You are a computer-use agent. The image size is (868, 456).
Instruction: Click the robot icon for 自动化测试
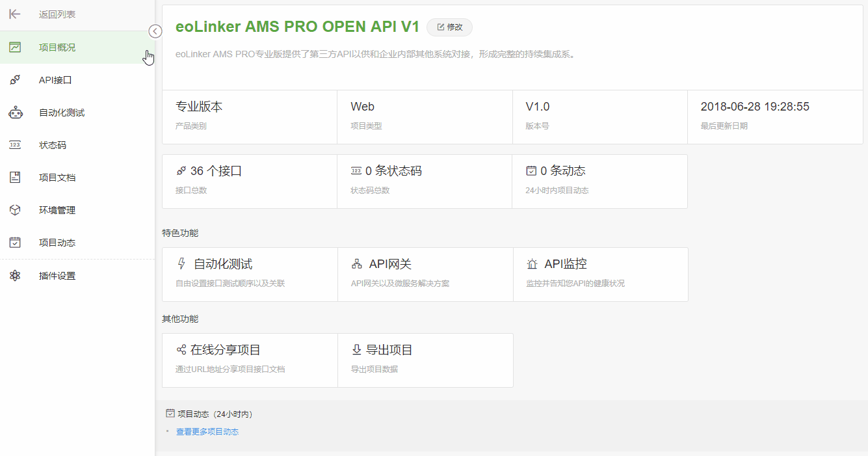point(15,113)
